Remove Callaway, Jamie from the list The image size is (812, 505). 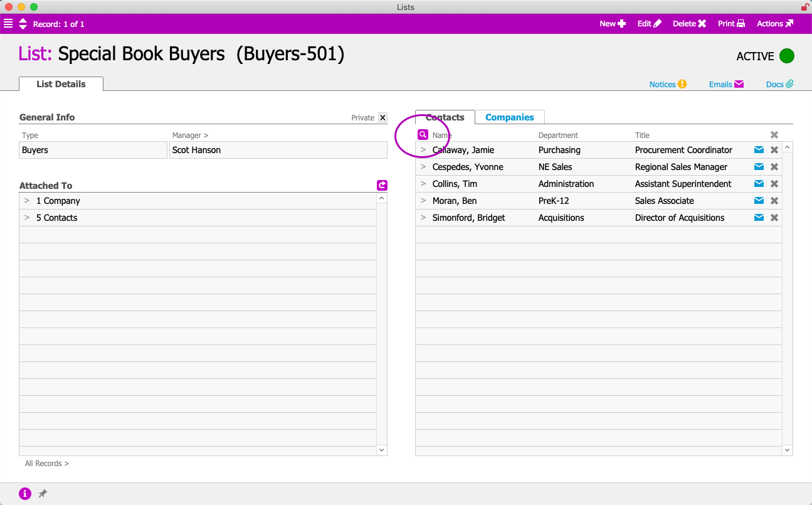(x=774, y=150)
